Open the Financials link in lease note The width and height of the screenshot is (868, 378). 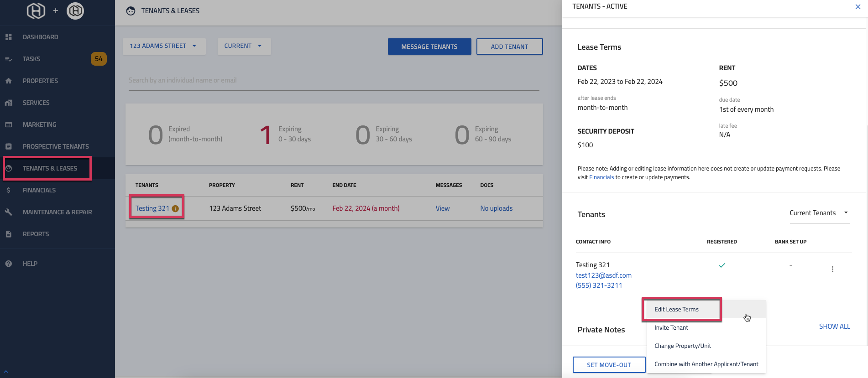601,177
